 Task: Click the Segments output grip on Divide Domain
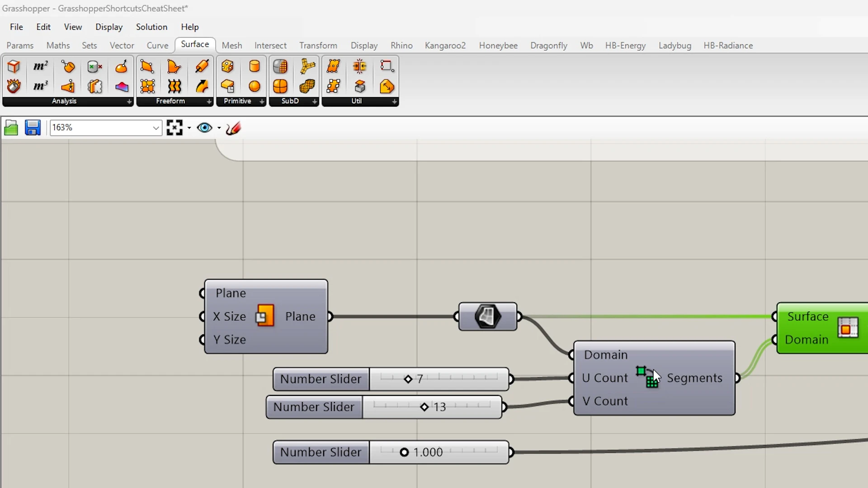737,378
